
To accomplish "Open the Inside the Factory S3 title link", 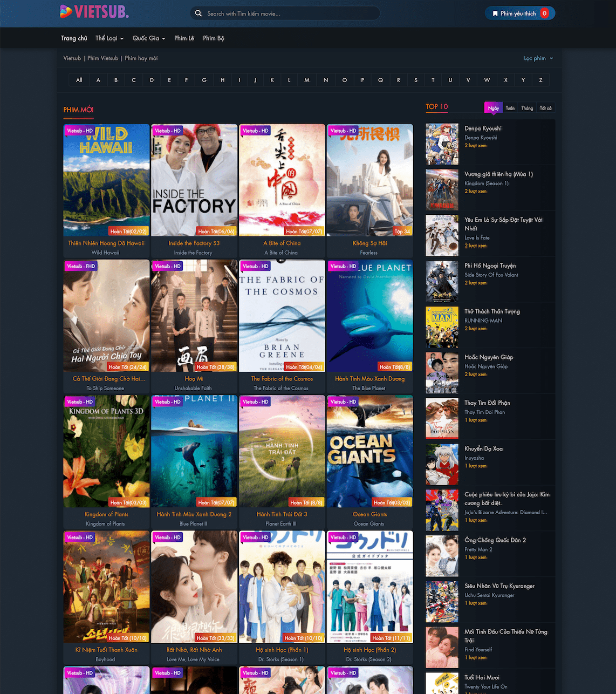I will click(x=194, y=243).
